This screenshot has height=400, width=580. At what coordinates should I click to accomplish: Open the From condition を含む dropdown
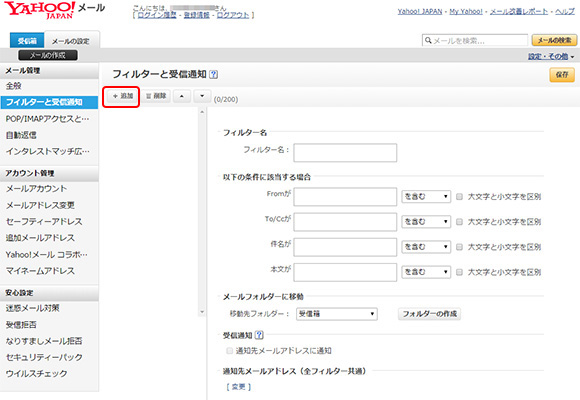426,196
